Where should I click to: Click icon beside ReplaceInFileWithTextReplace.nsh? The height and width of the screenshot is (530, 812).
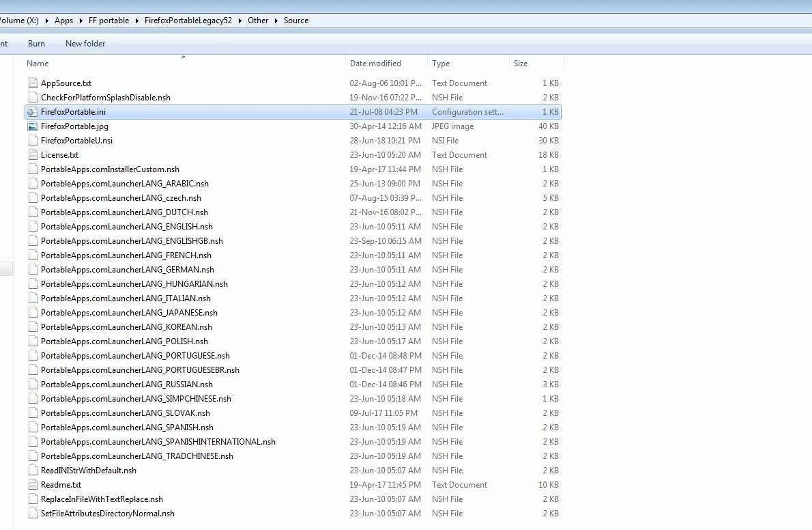coord(33,499)
